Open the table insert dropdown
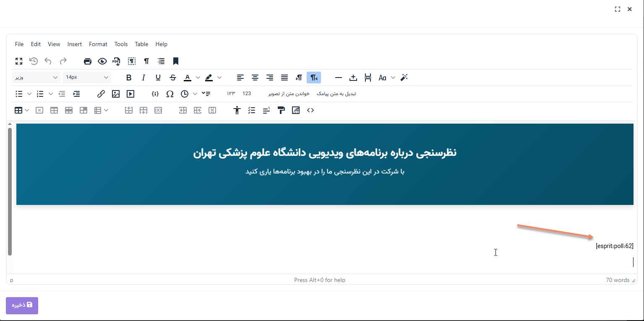This screenshot has width=644, height=321. [21, 110]
